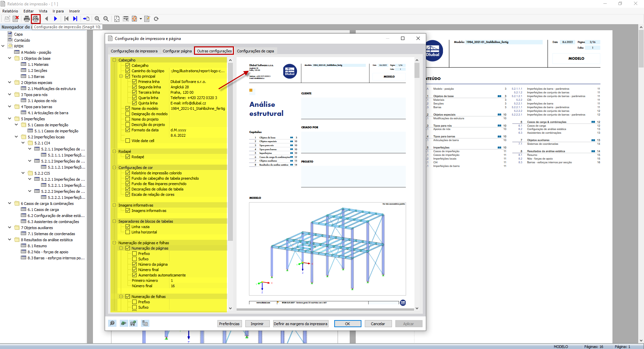The image size is (644, 349).
Task: Click the save settings diskette icon
Action: click(133, 323)
